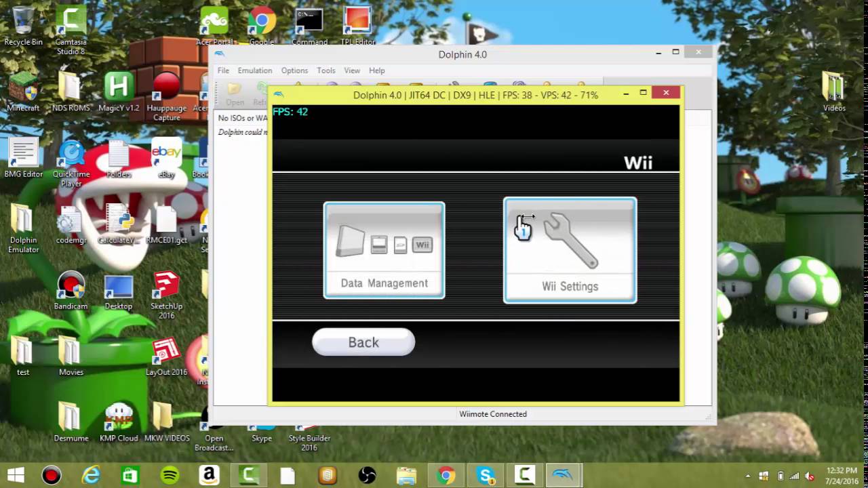Select the Movies folder on desktop

point(71,356)
